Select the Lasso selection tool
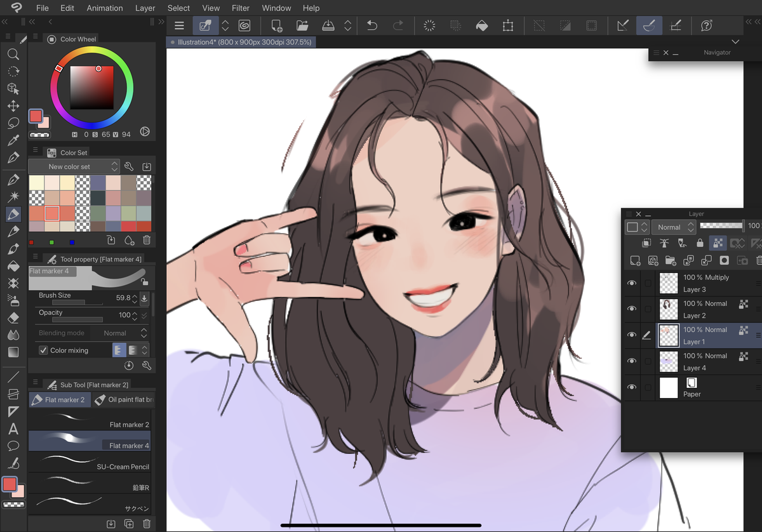This screenshot has height=532, width=762. 13,123
